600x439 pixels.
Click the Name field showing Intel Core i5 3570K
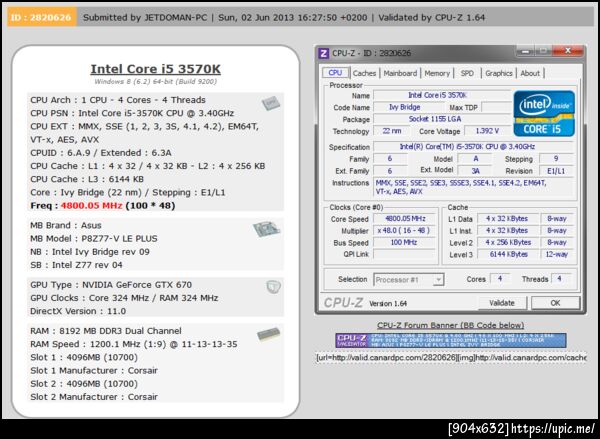tap(442, 95)
